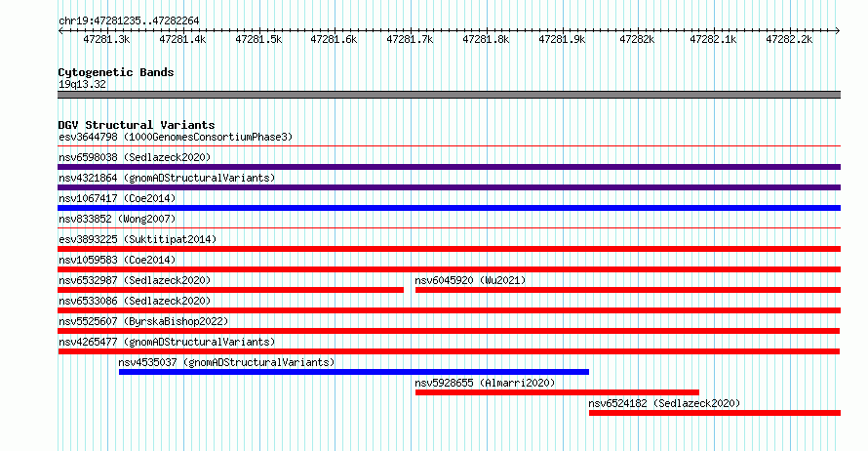Click nsv6533086 (Sedlazeck2020) label
This screenshot has width=868, height=451.
coord(135,301)
